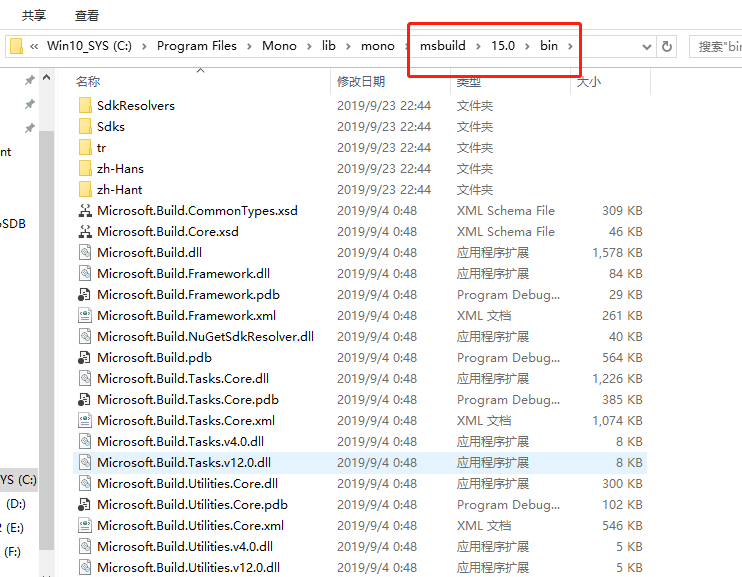
Task: Click Microsoft.Build.Tasks.Core.xml document icon
Action: [x=85, y=420]
